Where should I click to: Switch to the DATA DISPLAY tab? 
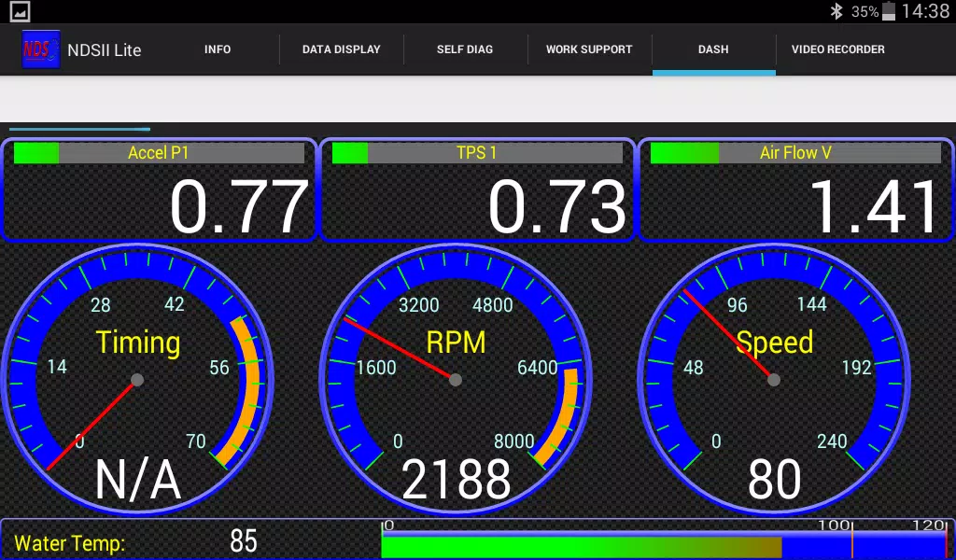point(342,49)
